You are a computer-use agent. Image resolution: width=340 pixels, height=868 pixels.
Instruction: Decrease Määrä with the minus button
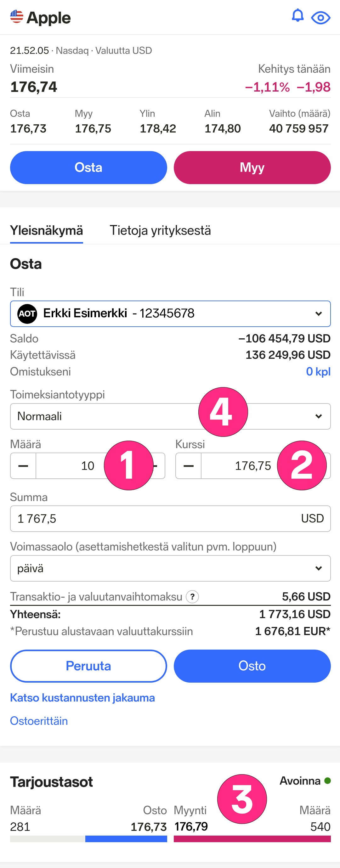pos(23,466)
